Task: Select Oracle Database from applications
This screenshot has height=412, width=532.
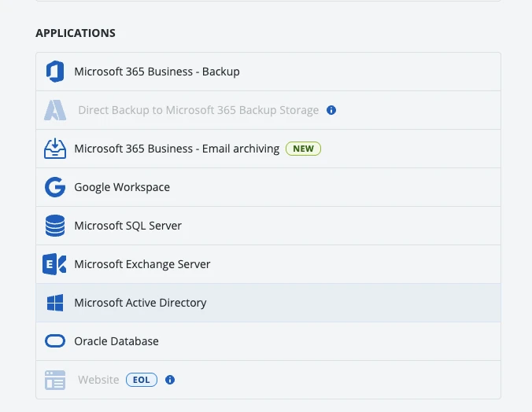Action: pyautogui.click(x=268, y=341)
